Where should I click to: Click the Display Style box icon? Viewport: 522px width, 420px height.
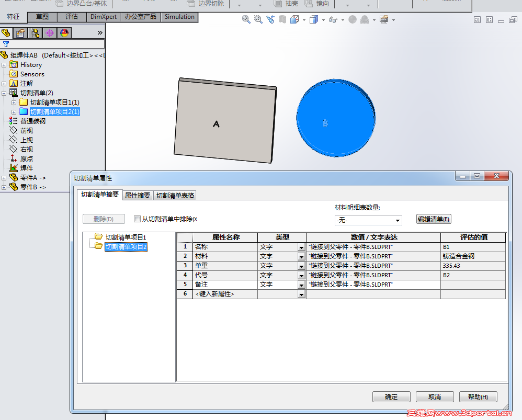pos(314,20)
